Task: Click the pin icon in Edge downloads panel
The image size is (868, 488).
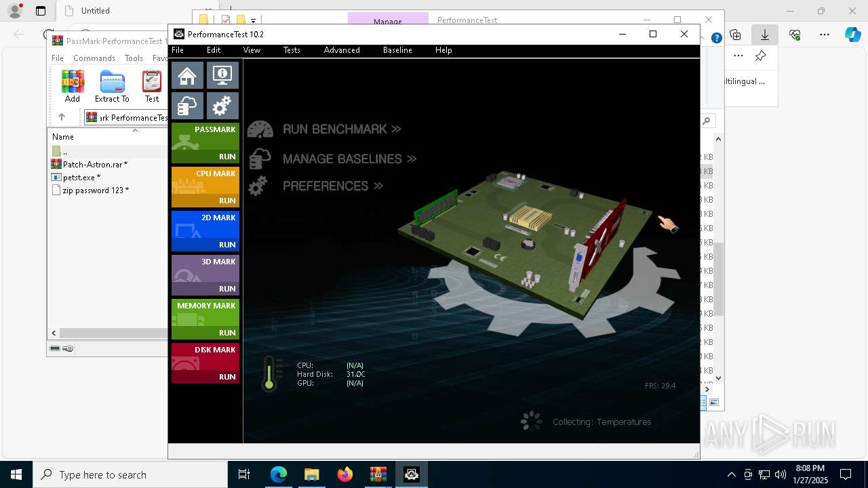Action: (760, 56)
